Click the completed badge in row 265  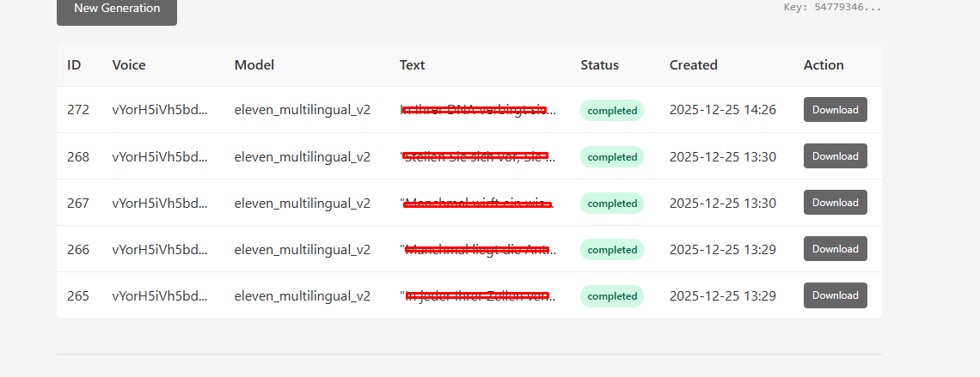point(612,296)
